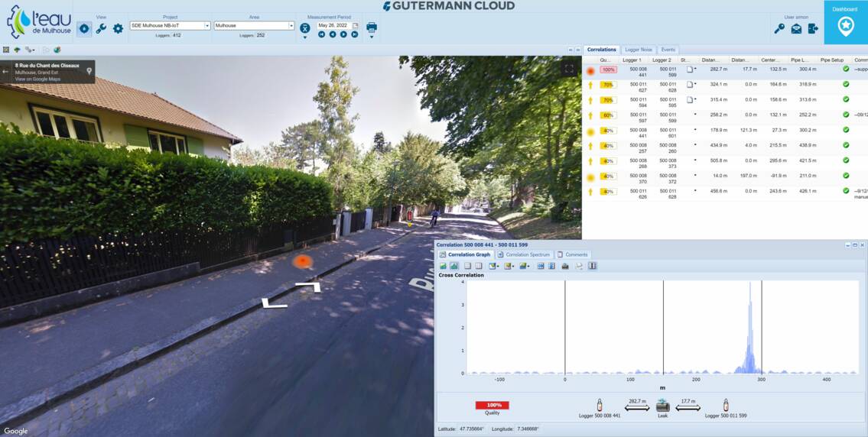Click the key icon near user name
Image resolution: width=868 pixels, height=437 pixels.
click(779, 29)
